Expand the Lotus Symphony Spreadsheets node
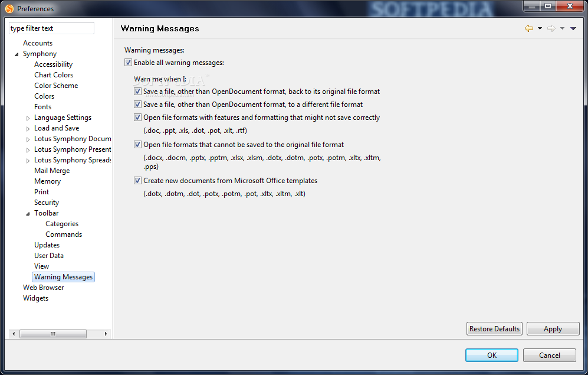This screenshot has width=588, height=375. click(28, 161)
